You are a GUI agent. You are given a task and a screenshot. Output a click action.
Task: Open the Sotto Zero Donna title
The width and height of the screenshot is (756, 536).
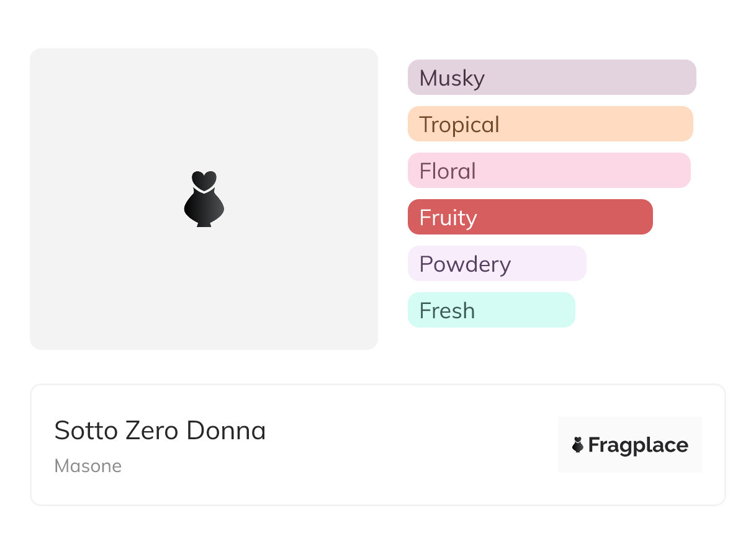(160, 431)
